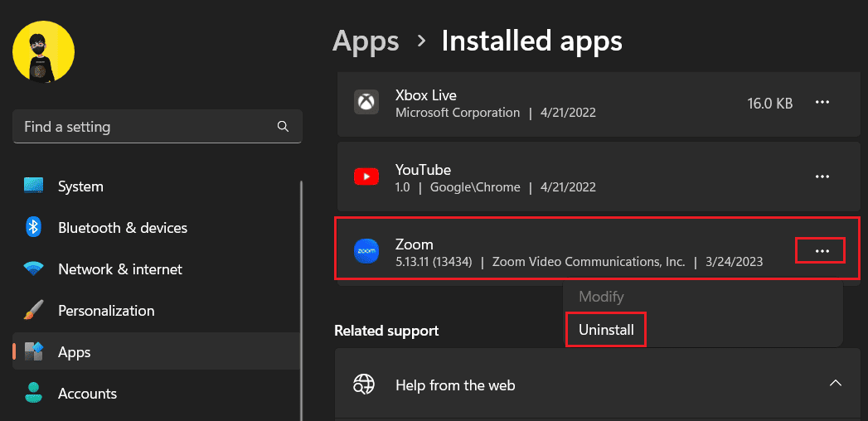Viewport: 868px width, 421px height.
Task: Click the Apps sidebar icon
Action: (34, 352)
